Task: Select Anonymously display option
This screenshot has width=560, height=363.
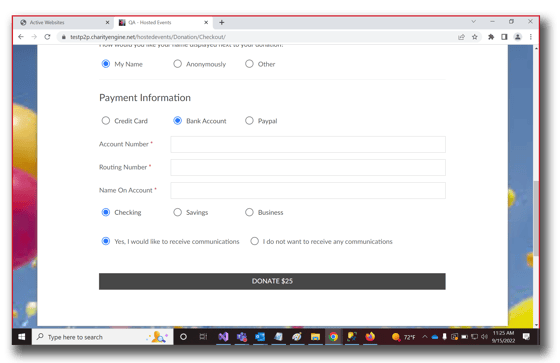Action: (178, 64)
